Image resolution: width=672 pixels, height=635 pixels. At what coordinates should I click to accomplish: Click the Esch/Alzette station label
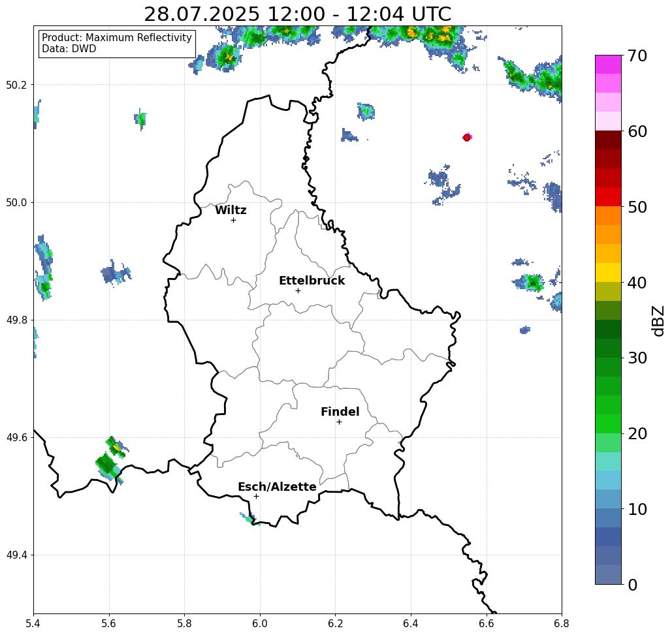pos(277,487)
